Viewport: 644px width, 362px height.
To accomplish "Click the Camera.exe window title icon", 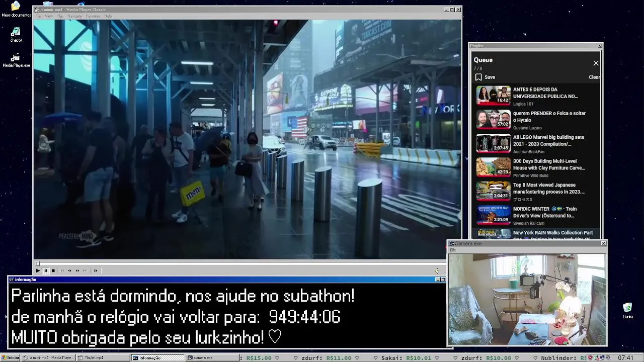I will pyautogui.click(x=452, y=244).
